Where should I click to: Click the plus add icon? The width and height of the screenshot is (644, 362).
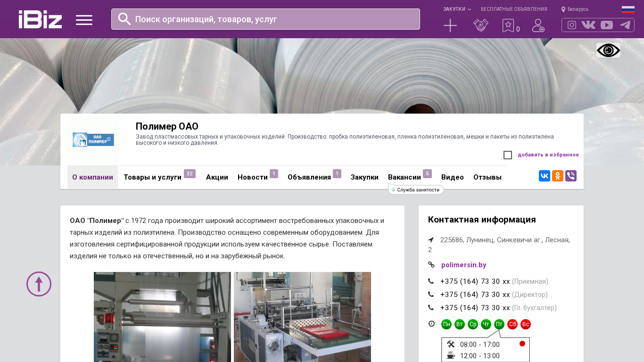pyautogui.click(x=450, y=25)
